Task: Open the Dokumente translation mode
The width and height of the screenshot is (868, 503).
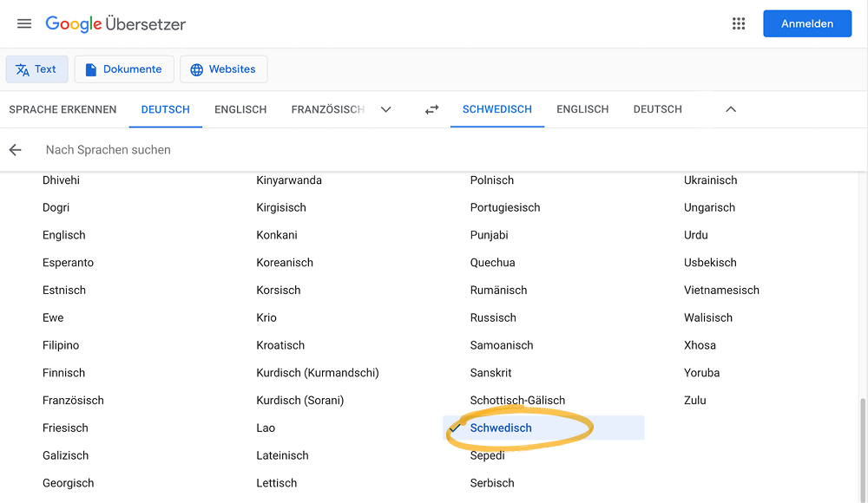Action: click(x=124, y=69)
